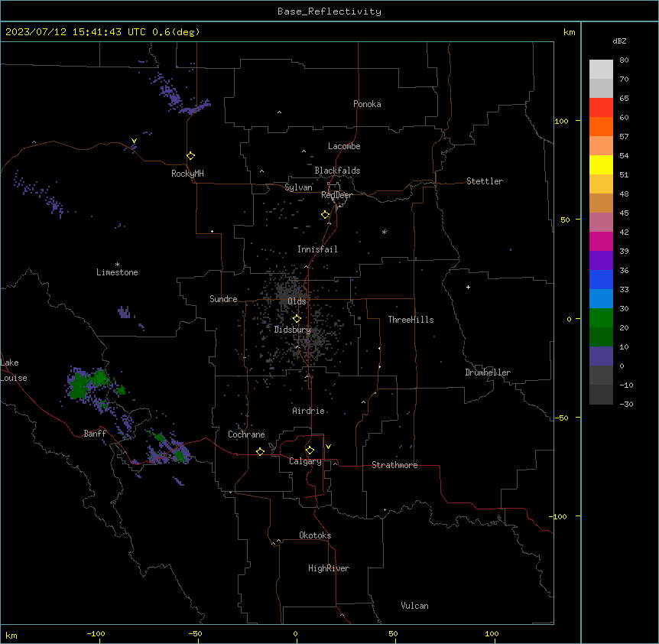The height and width of the screenshot is (644, 659).
Task: Select the Lacombe label on the map
Action: (344, 146)
